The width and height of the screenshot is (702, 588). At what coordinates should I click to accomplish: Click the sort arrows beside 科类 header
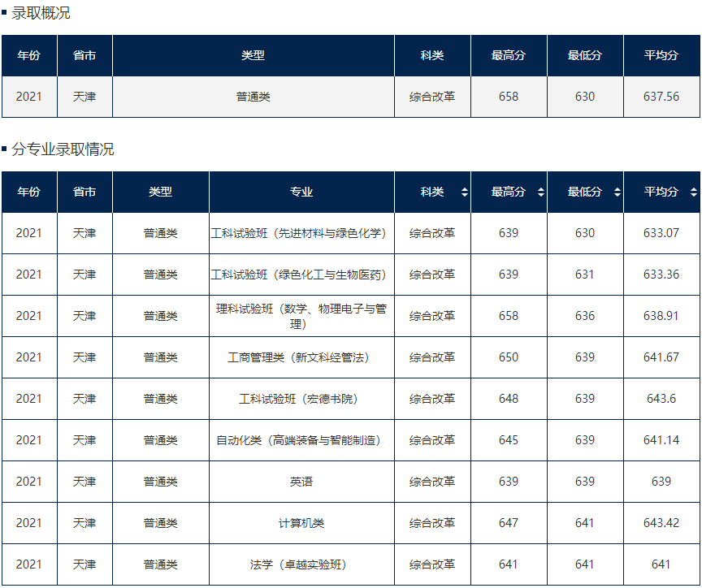(465, 192)
